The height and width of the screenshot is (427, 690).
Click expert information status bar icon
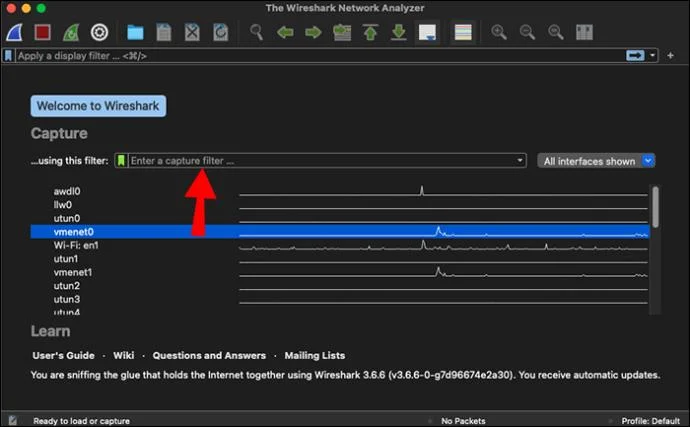pos(12,420)
